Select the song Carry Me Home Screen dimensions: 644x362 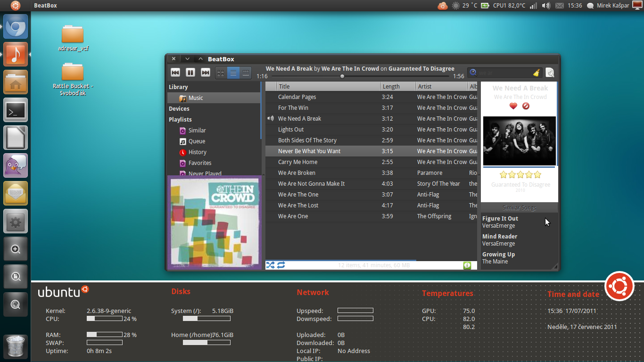(371, 162)
